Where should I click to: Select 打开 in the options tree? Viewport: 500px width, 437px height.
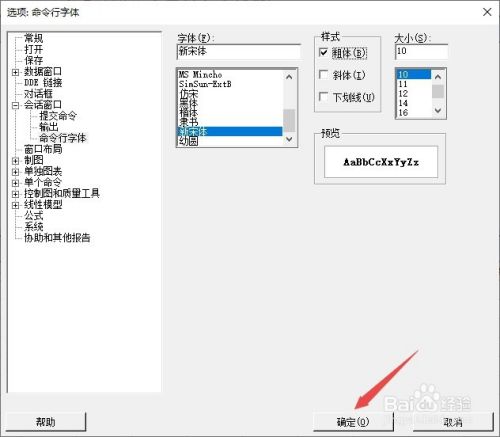coord(33,49)
